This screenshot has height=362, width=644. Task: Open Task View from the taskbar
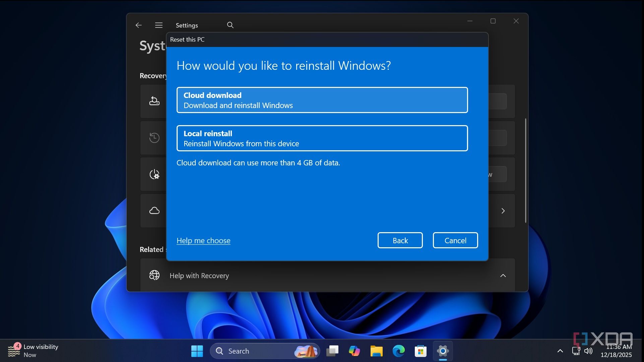click(x=332, y=351)
